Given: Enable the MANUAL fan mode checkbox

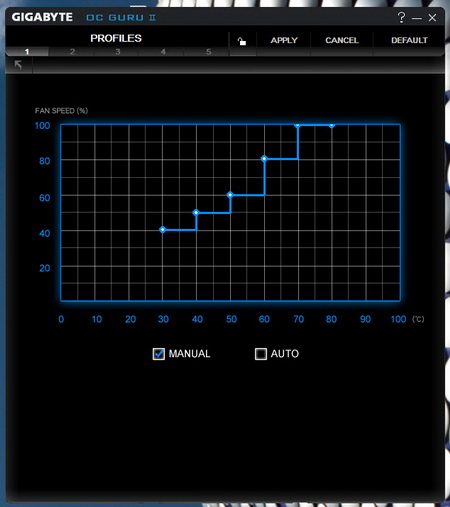Looking at the screenshot, I should (159, 354).
